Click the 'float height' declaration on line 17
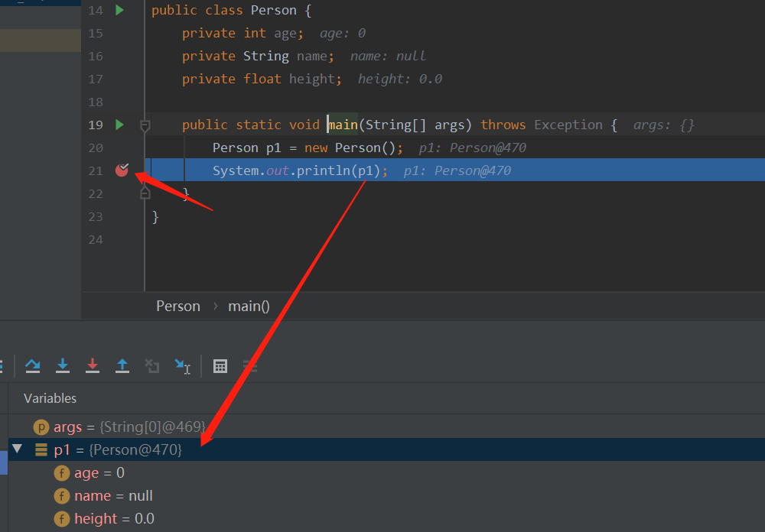 (289, 79)
